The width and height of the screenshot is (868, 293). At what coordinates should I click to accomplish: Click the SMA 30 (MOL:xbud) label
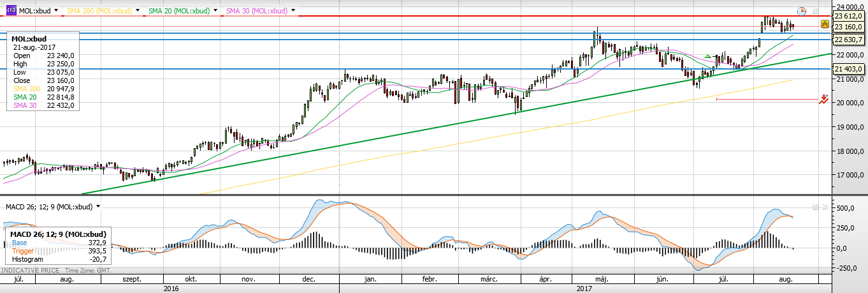click(x=256, y=11)
